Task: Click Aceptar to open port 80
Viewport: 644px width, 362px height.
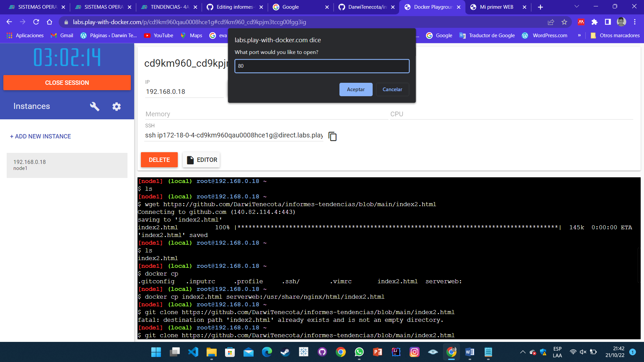Action: coord(356,89)
